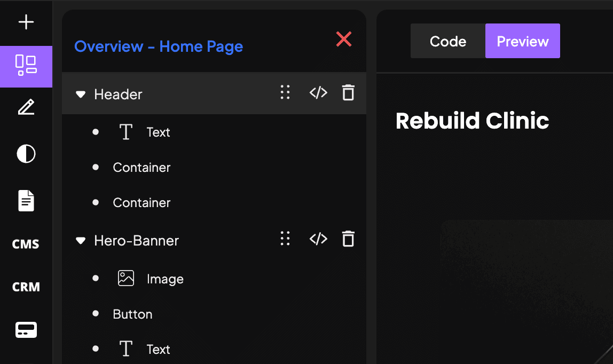Select the Button item under Hero-Banner
This screenshot has width=613, height=364.
[x=132, y=314]
